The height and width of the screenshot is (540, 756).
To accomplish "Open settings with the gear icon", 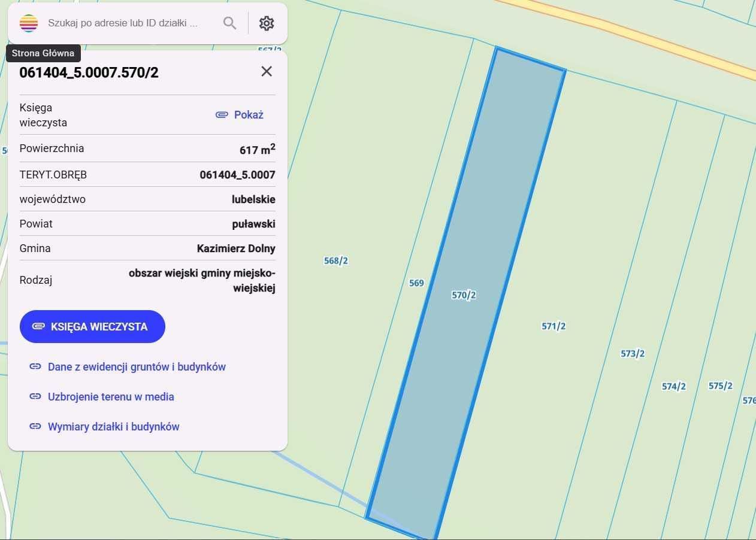I will coord(267,23).
